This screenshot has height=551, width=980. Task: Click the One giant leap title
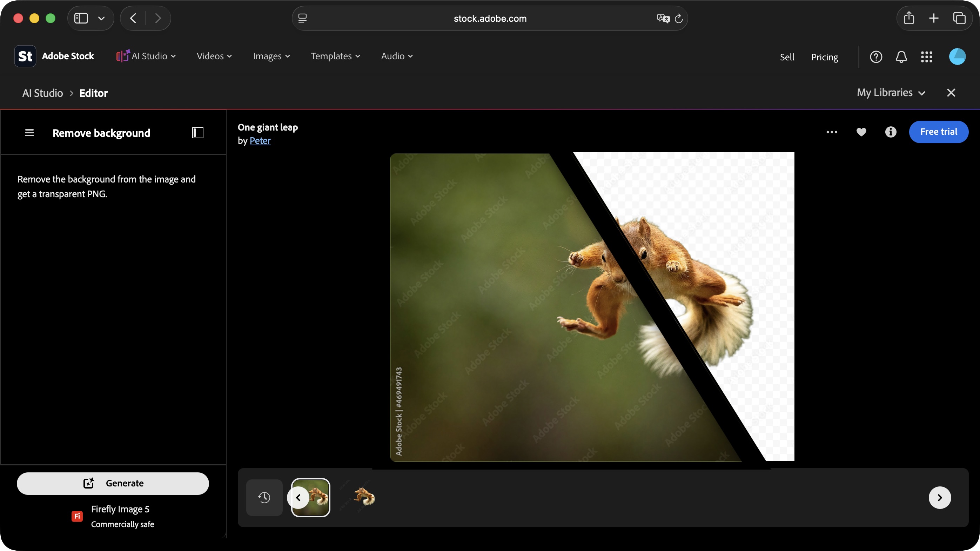tap(268, 127)
